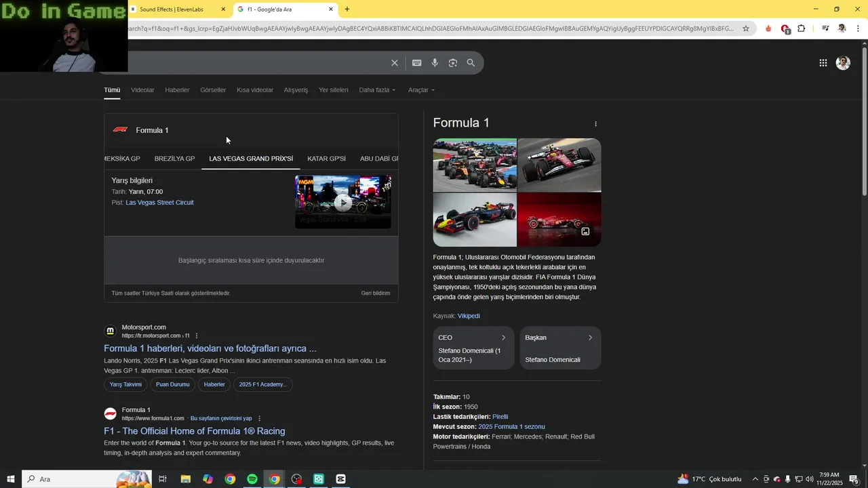Viewport: 868px width, 488px height.
Task: Start voice search with microphone icon
Action: coord(435,63)
